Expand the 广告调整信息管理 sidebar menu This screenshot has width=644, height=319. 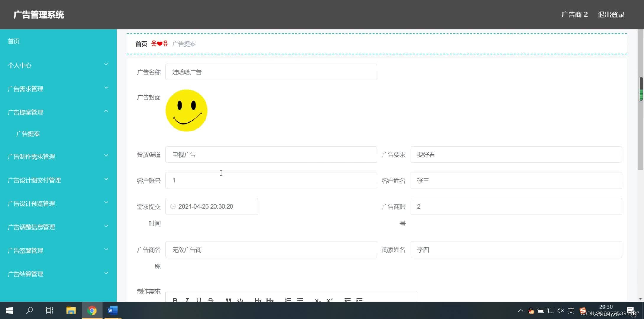(x=58, y=227)
